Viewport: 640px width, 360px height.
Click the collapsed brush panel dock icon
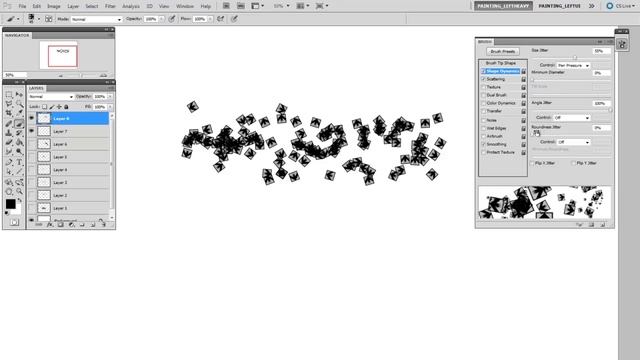[x=622, y=44]
